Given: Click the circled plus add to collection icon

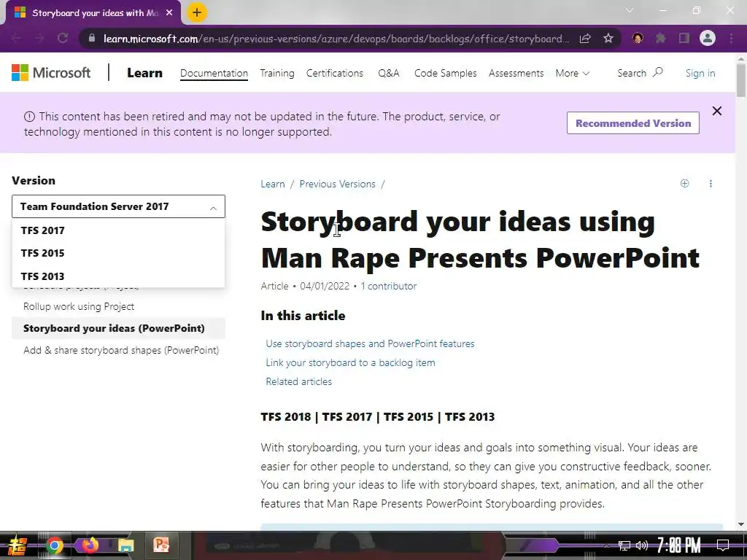Looking at the screenshot, I should 684,183.
